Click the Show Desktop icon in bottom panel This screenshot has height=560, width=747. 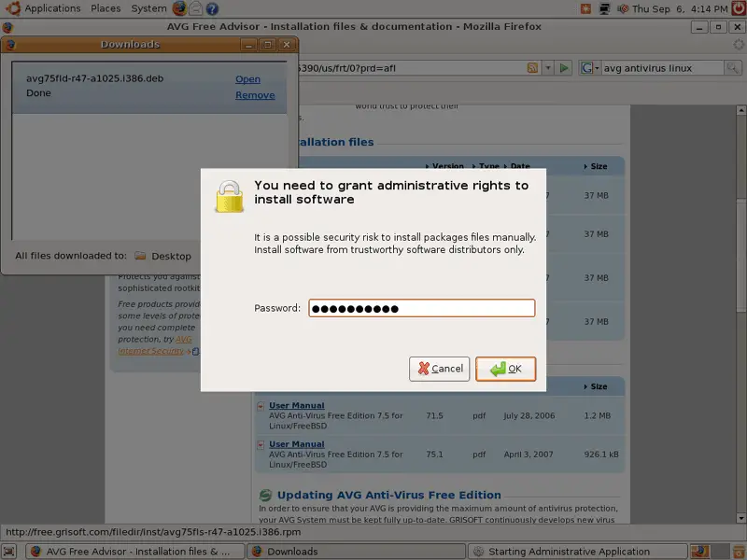[x=9, y=552]
